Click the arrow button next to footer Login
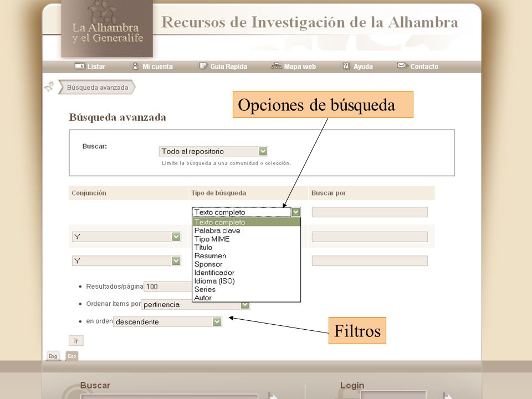 click(x=448, y=396)
